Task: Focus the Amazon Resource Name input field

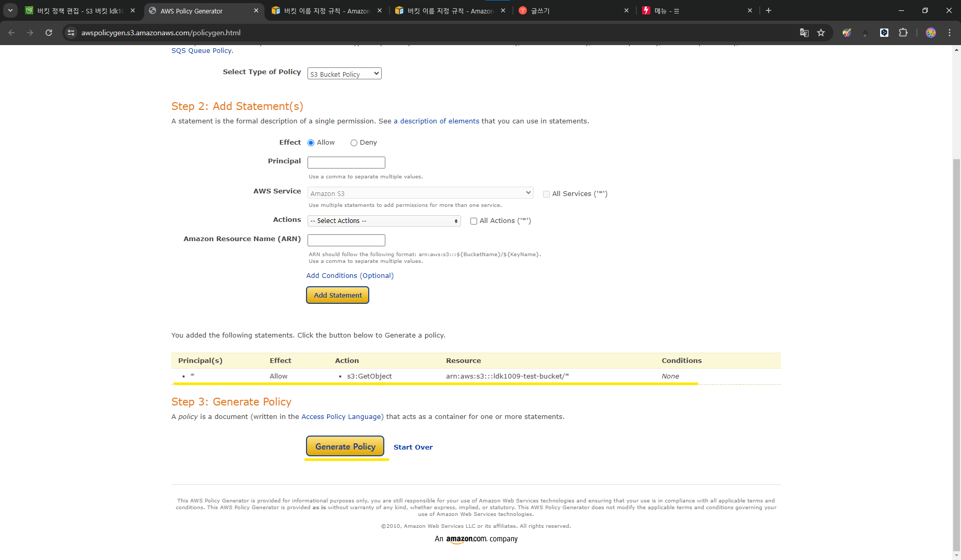Action: 346,240
